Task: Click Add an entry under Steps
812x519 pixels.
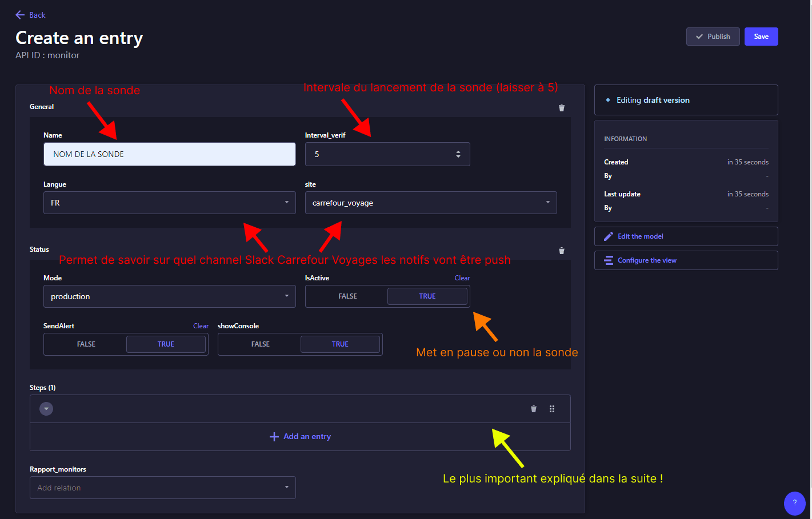Action: click(300, 437)
